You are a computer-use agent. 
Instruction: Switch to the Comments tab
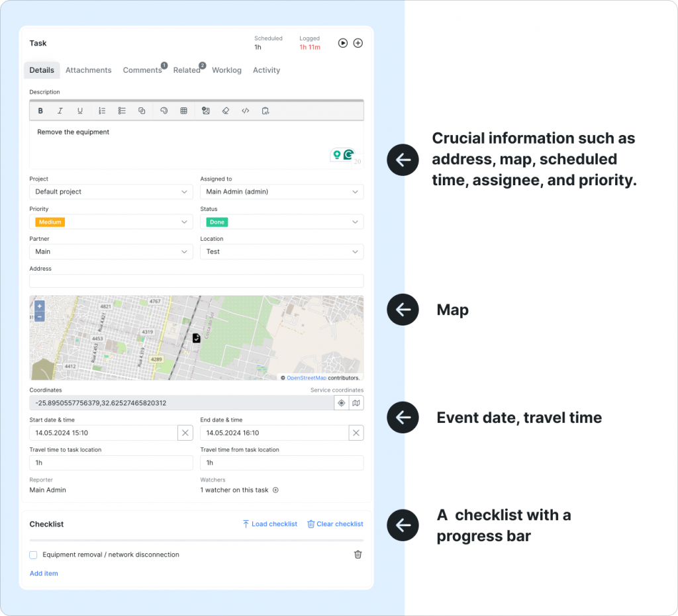(x=142, y=70)
